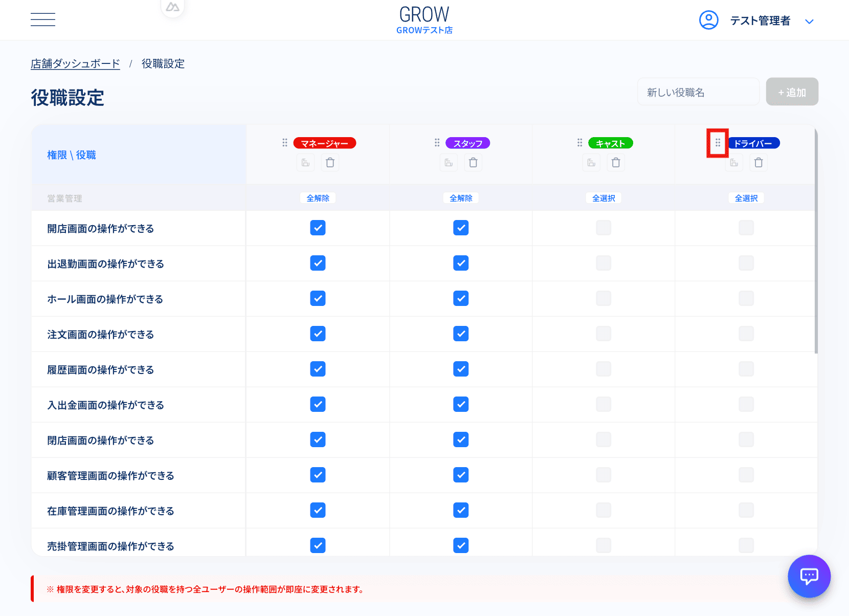
Task: Enable 顧客管理画面 permission for ドライバー
Action: coord(746,475)
